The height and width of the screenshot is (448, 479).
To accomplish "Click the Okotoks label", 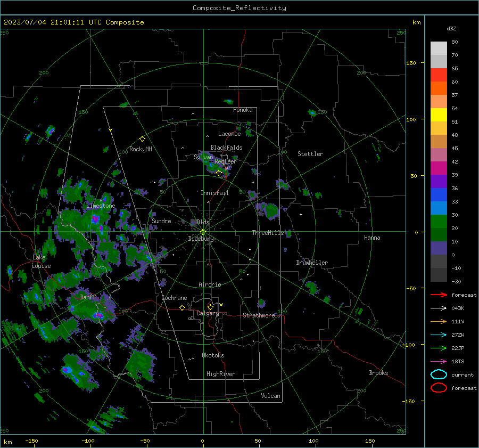I will coord(213,355).
